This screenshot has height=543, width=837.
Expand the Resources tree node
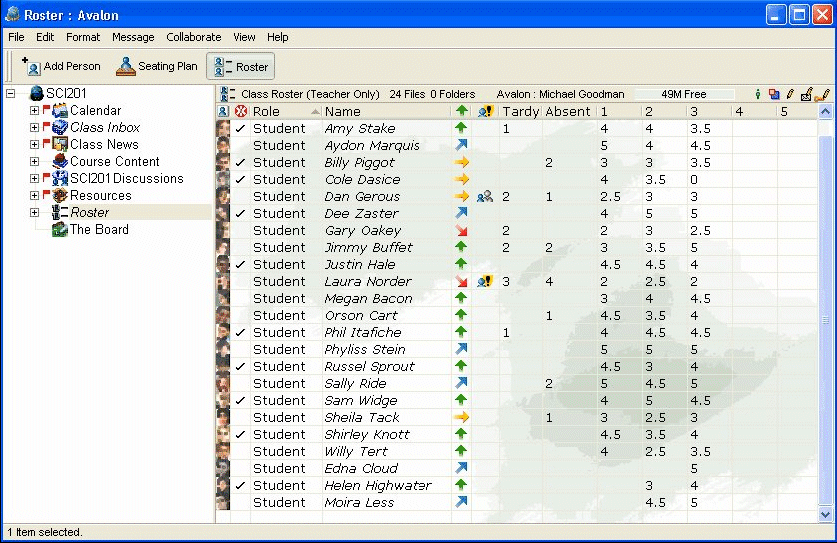coord(34,196)
